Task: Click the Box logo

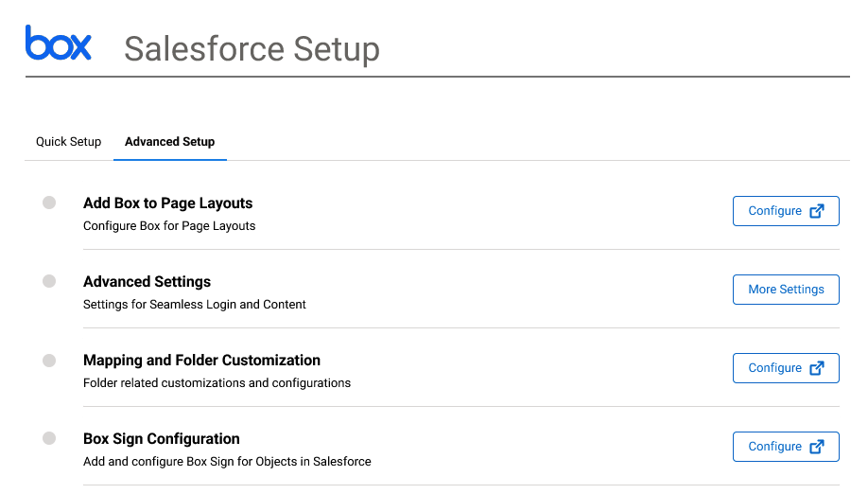Action: pos(58,43)
